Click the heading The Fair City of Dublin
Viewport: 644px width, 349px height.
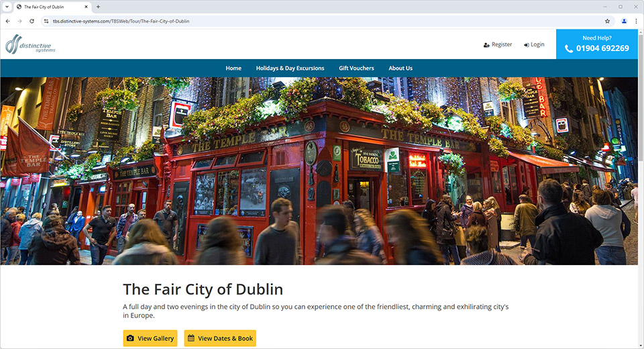[x=203, y=289]
